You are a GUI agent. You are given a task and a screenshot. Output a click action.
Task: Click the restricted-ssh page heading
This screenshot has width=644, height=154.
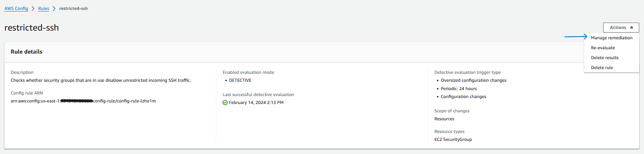pos(32,28)
